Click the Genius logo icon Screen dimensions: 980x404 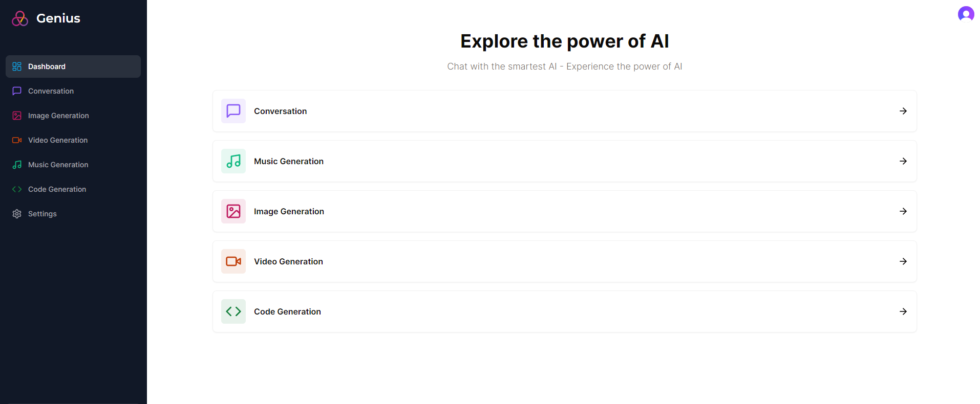point(19,18)
